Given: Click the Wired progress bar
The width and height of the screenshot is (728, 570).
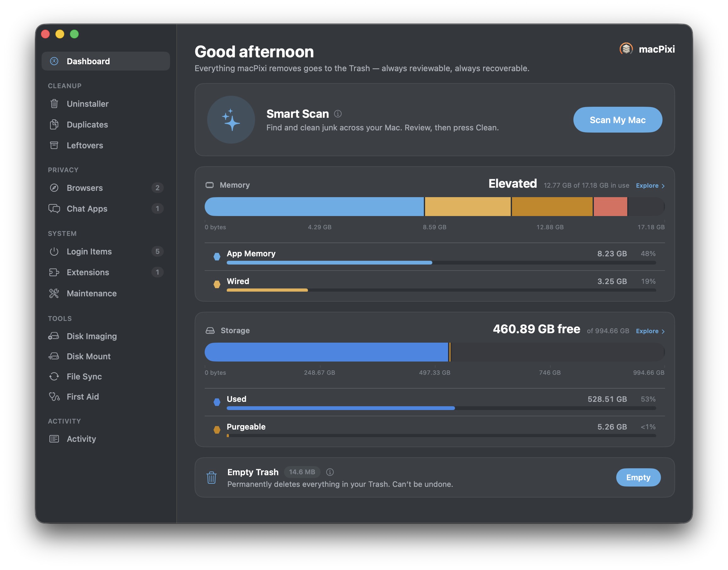Looking at the screenshot, I should [x=441, y=290].
